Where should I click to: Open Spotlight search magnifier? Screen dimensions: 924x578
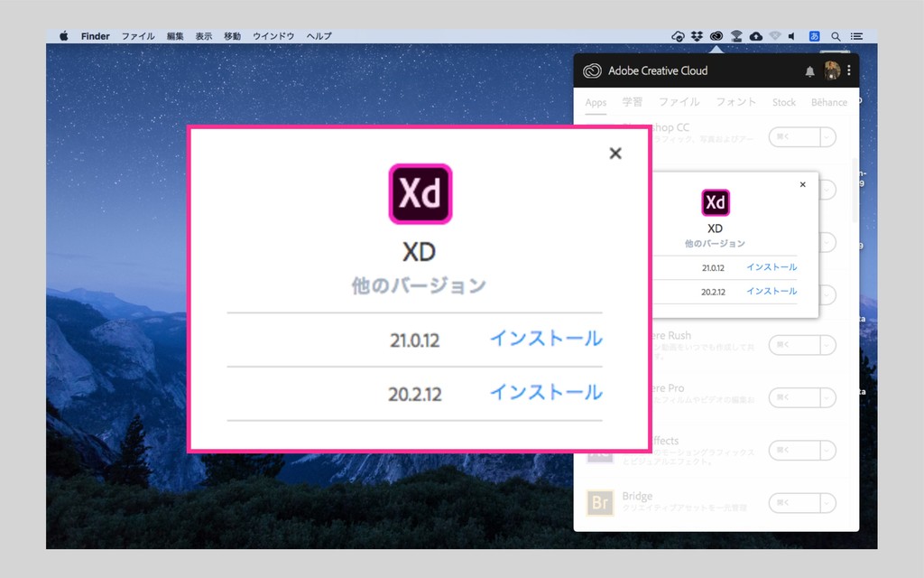(x=836, y=36)
